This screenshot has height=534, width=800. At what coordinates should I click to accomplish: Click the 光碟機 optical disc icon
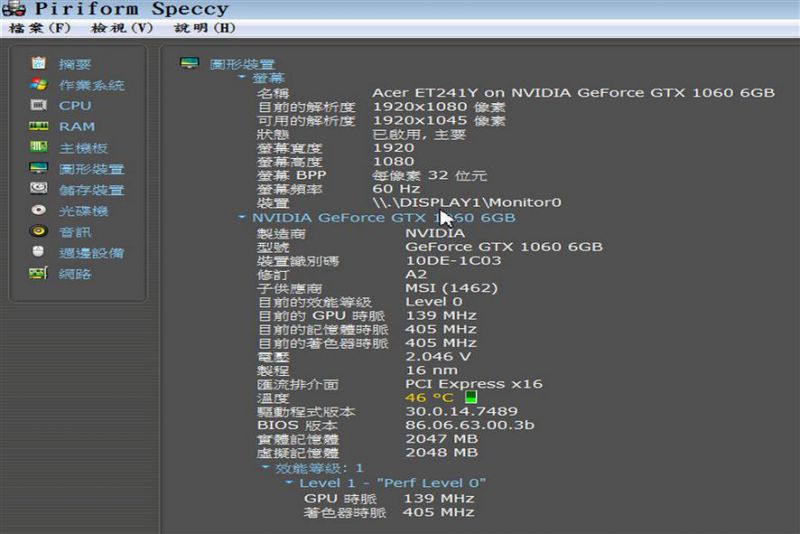coord(38,210)
